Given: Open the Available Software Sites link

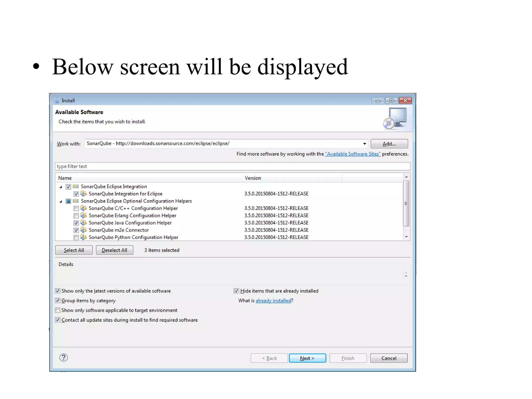Looking at the screenshot, I should click(353, 154).
